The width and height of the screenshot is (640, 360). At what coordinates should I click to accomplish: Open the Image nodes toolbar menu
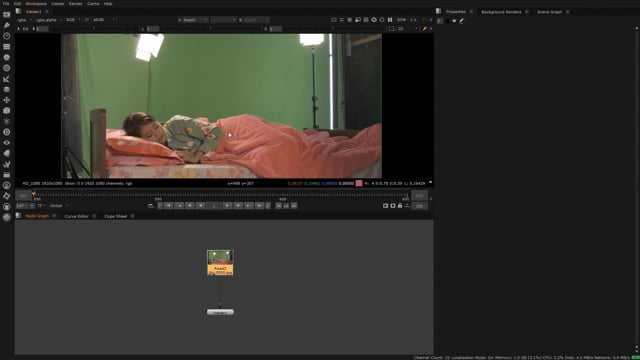coord(7,15)
